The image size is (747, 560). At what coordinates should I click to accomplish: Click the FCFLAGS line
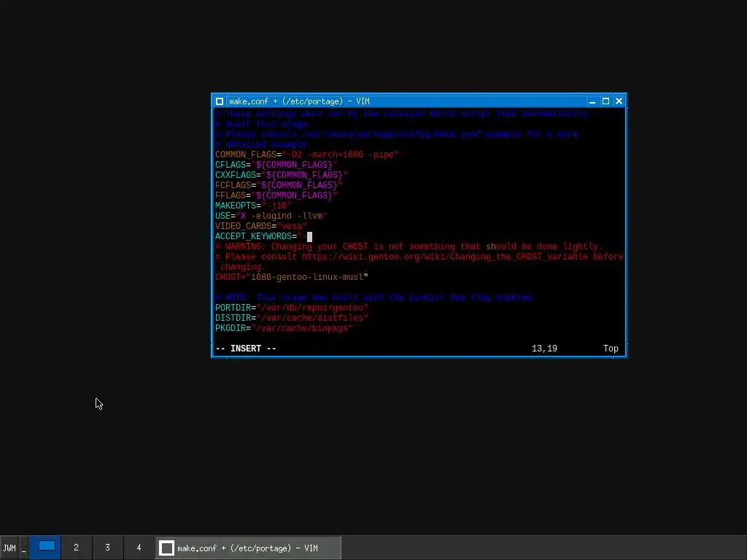(279, 185)
